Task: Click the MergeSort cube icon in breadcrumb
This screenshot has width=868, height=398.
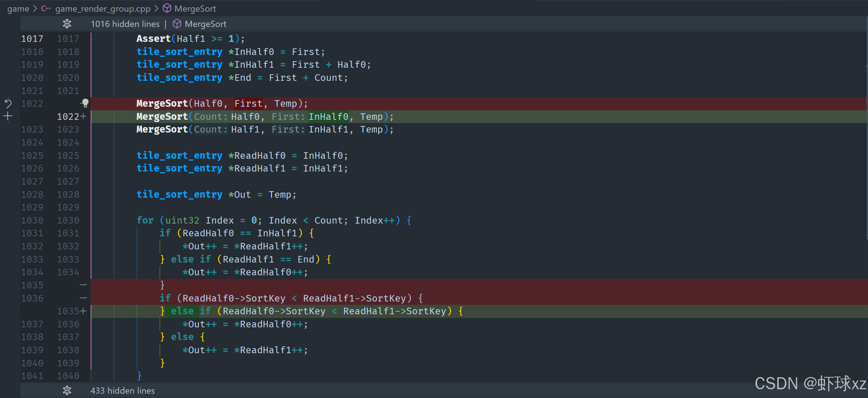Action: click(x=167, y=8)
